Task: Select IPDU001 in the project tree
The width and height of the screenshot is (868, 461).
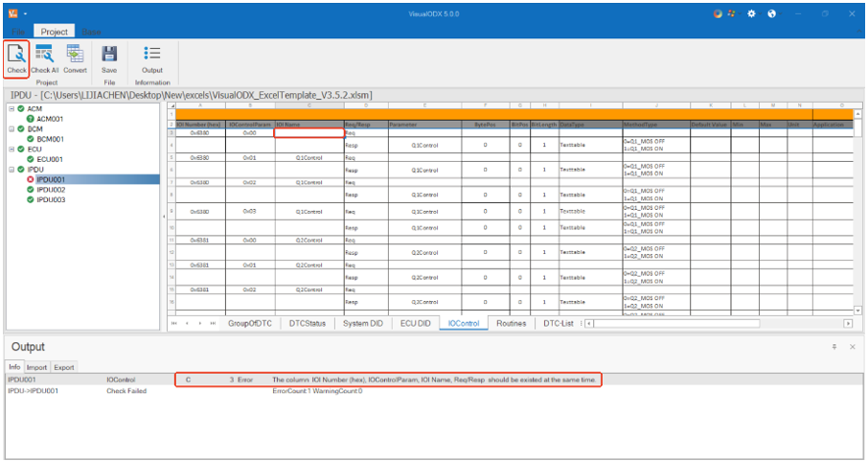Action: [51, 180]
